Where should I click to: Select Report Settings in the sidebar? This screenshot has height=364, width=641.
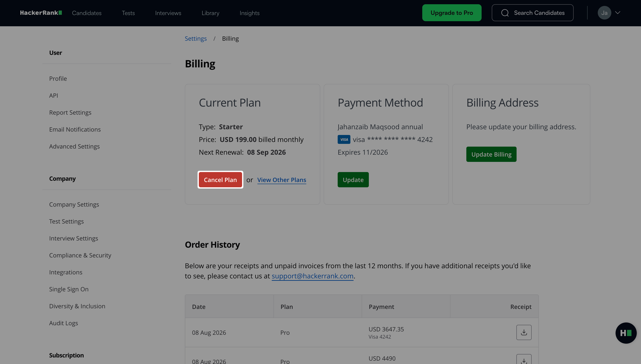(x=70, y=113)
